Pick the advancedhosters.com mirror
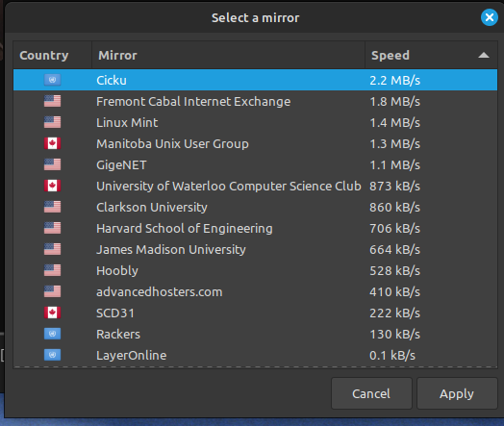 click(255, 291)
